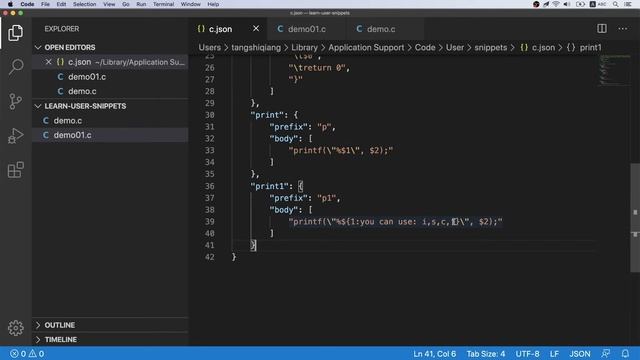Open the Run menu

point(141,4)
